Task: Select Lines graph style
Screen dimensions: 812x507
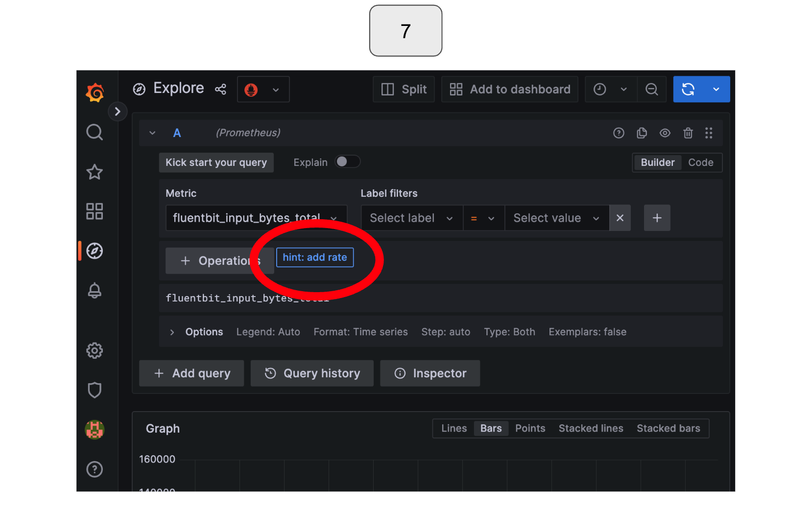Action: 454,428
